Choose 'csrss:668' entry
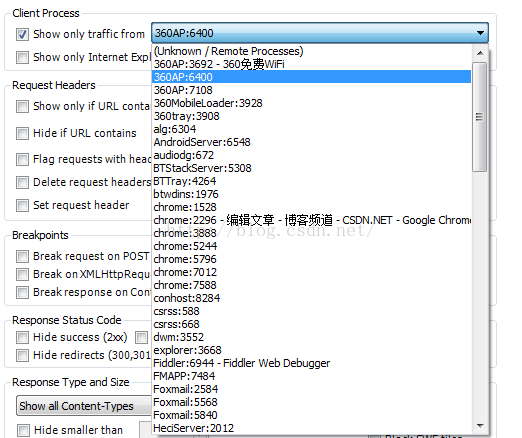The width and height of the screenshot is (522, 438). (312, 324)
